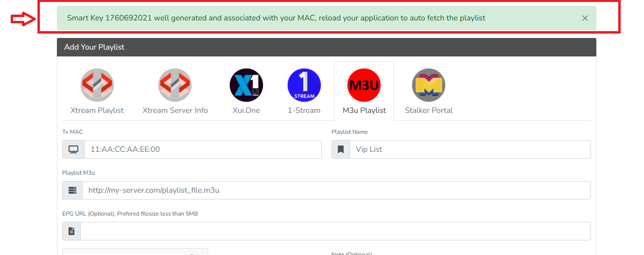
Task: Click the Stalker Portal logo icon
Action: [x=429, y=85]
